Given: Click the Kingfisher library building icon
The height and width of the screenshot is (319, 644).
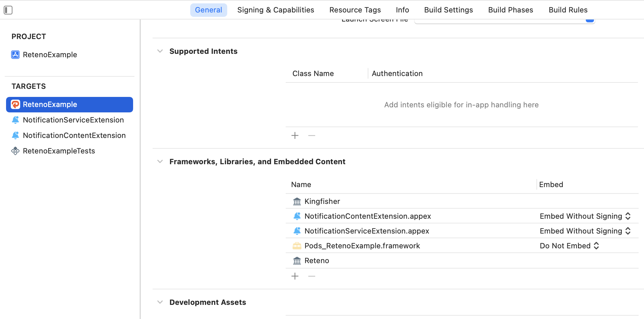Looking at the screenshot, I should coord(297,201).
